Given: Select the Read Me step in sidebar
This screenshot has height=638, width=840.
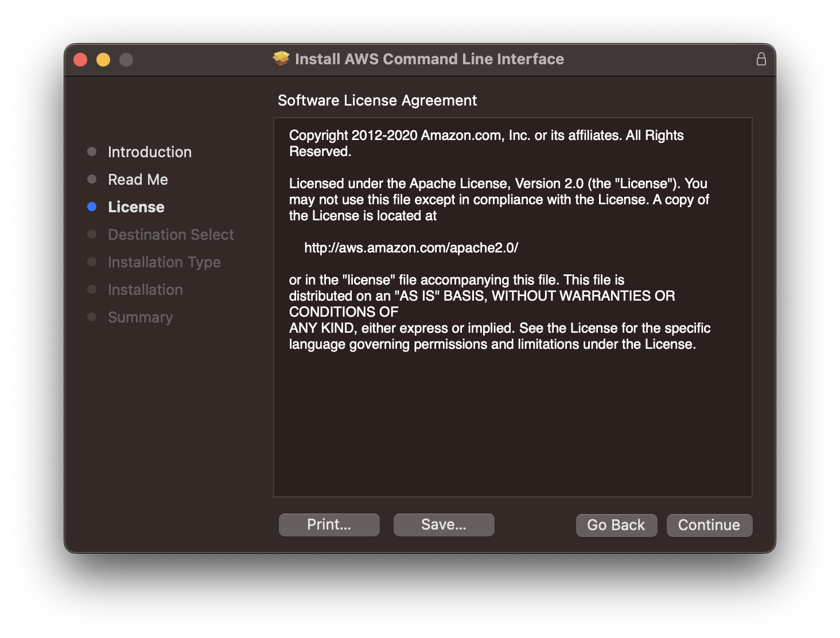Looking at the screenshot, I should 138,180.
